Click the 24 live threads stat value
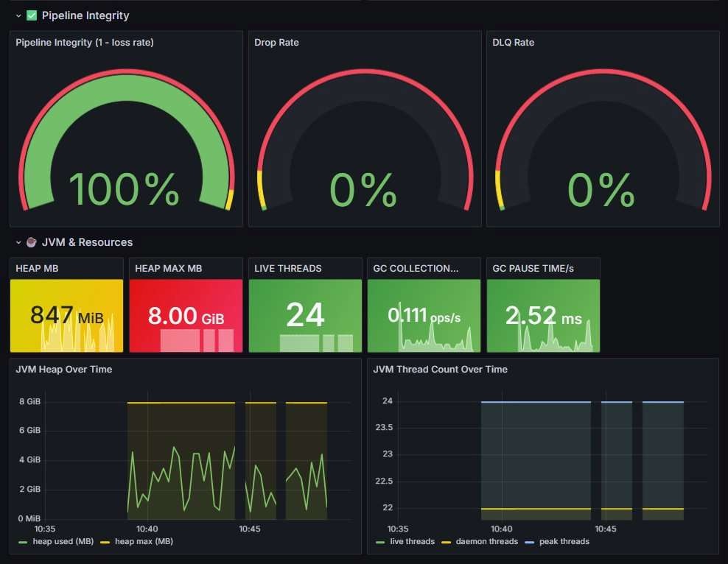The height and width of the screenshot is (564, 728). [305, 315]
